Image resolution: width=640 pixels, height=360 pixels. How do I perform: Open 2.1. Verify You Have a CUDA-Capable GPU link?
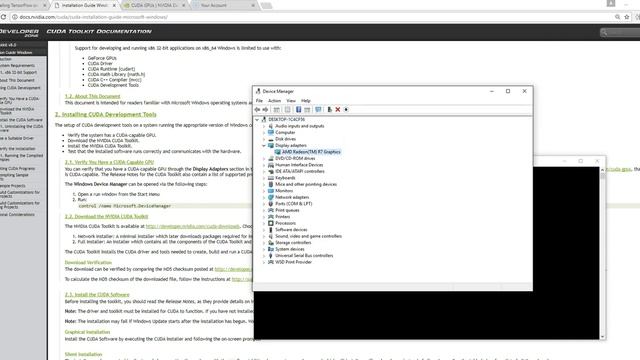tap(109, 162)
